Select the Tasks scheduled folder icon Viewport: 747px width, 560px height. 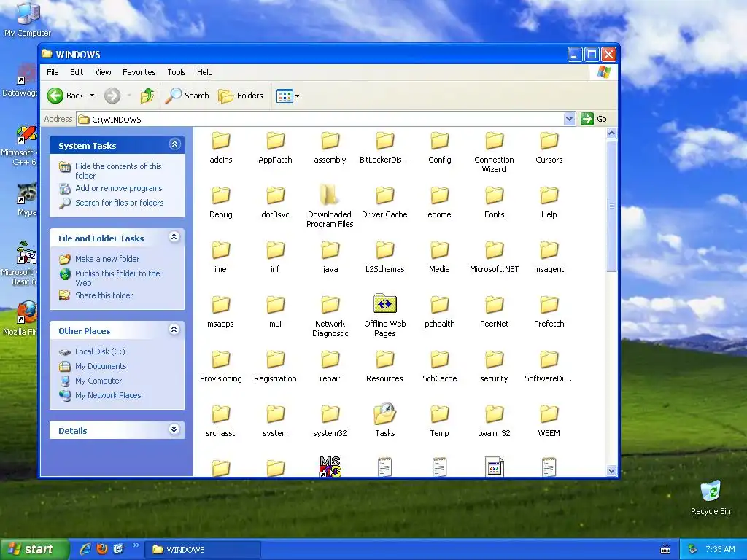coord(385,413)
